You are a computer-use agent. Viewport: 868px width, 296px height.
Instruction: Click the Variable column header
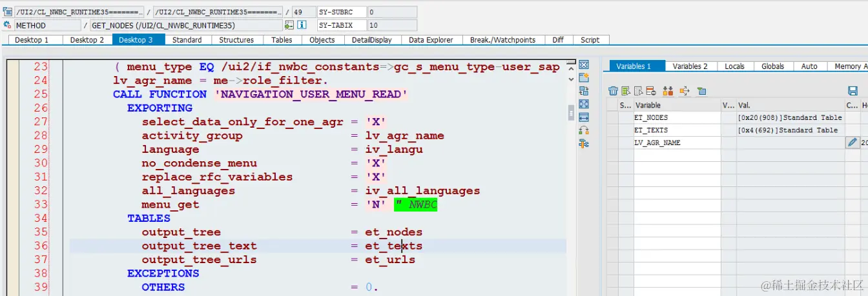pos(677,105)
